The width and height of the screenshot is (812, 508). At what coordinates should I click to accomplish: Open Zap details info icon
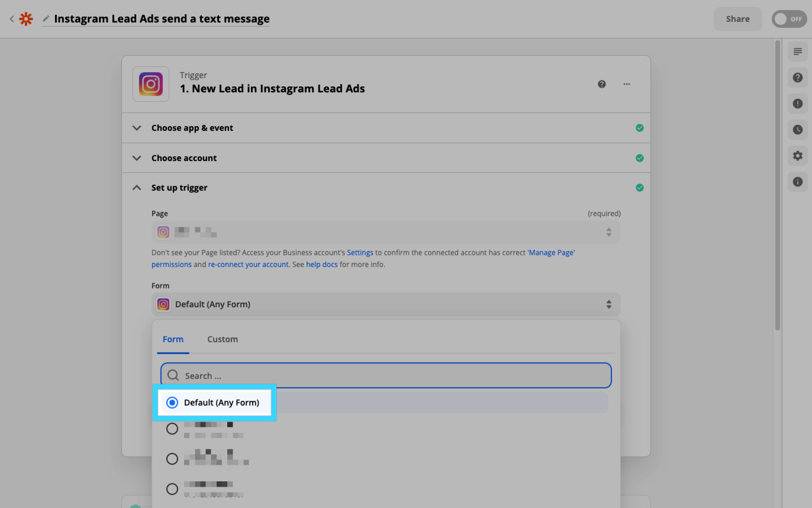click(x=798, y=182)
